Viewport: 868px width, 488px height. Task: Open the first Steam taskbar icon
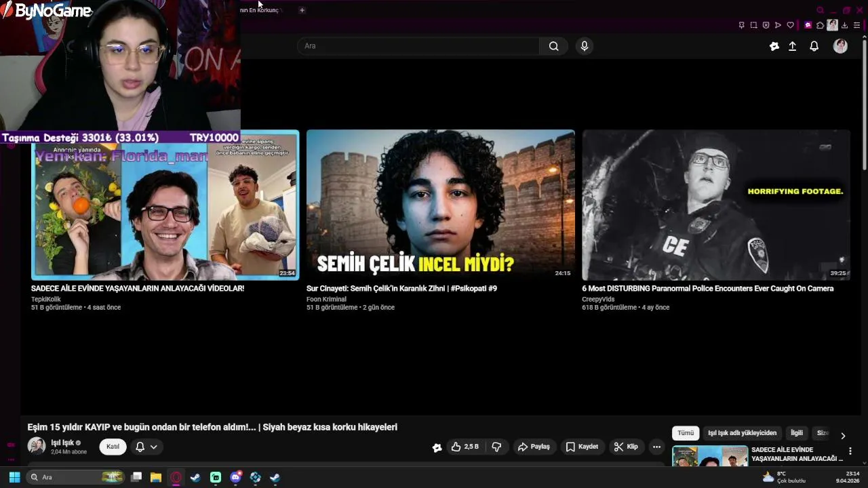[195, 477]
